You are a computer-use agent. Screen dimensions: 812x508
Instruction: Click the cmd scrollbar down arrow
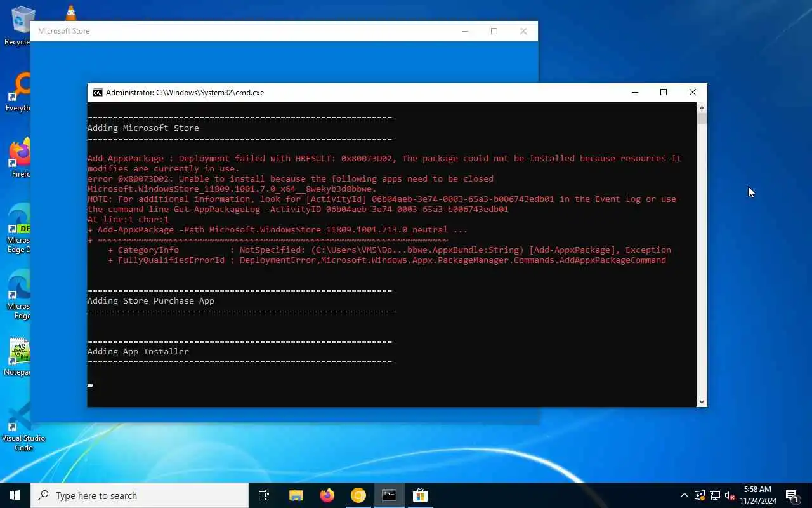click(702, 401)
